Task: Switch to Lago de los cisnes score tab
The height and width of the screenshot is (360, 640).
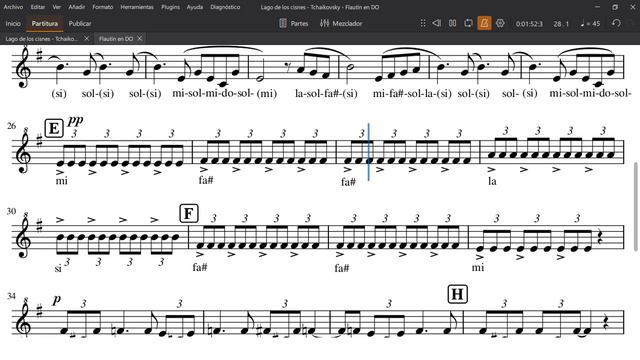Action: 42,39
